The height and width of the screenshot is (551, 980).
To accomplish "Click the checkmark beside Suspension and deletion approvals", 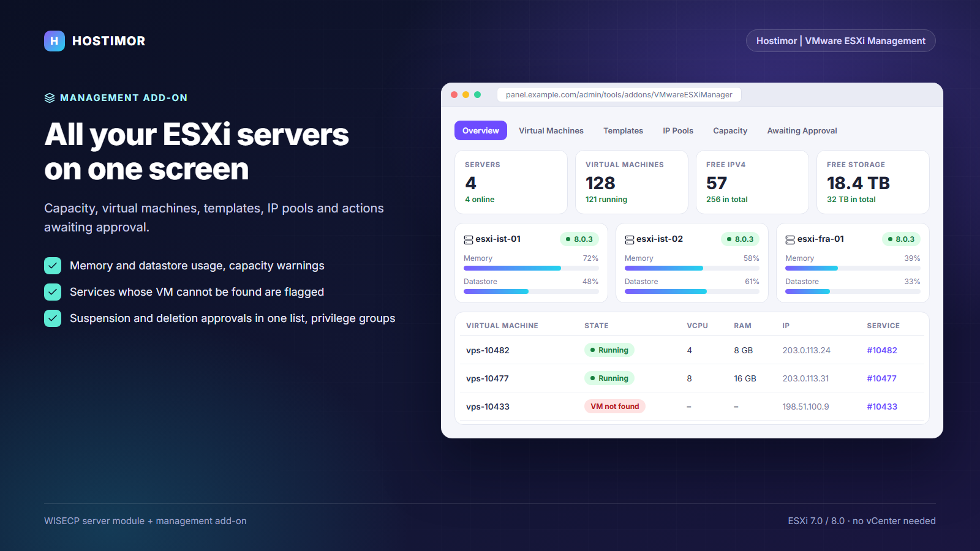I will point(53,318).
